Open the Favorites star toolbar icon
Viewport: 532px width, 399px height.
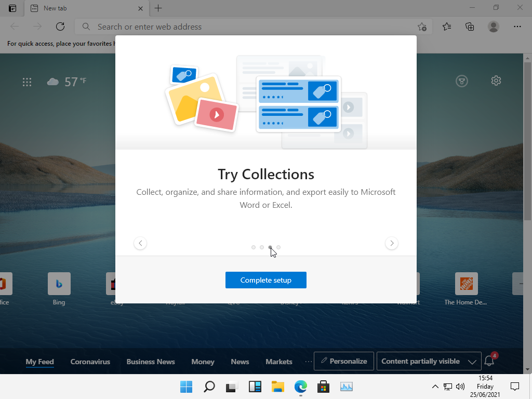[447, 26]
